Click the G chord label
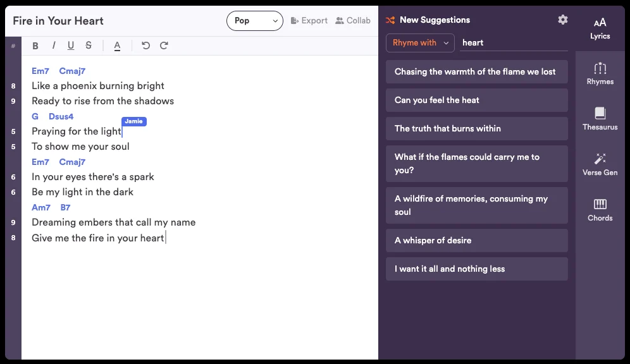The width and height of the screenshot is (630, 364). pyautogui.click(x=35, y=116)
